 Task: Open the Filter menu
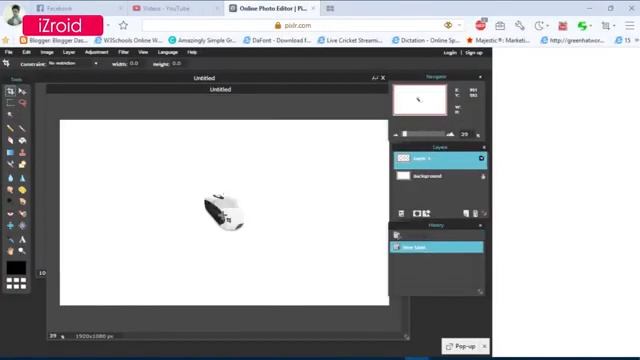click(123, 52)
